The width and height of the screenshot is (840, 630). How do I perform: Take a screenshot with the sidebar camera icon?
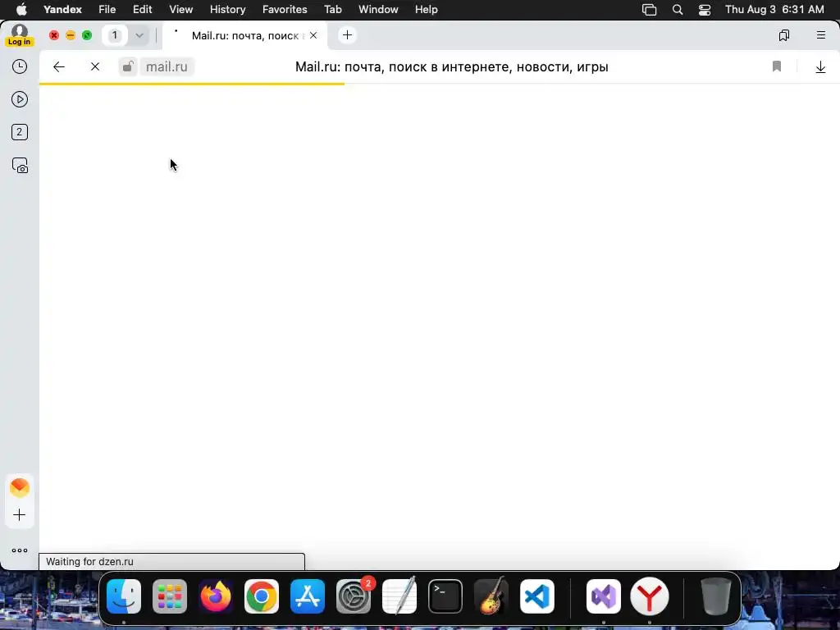(x=20, y=166)
